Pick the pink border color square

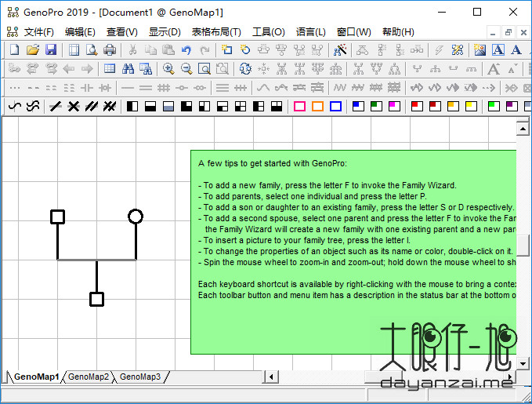pos(299,107)
